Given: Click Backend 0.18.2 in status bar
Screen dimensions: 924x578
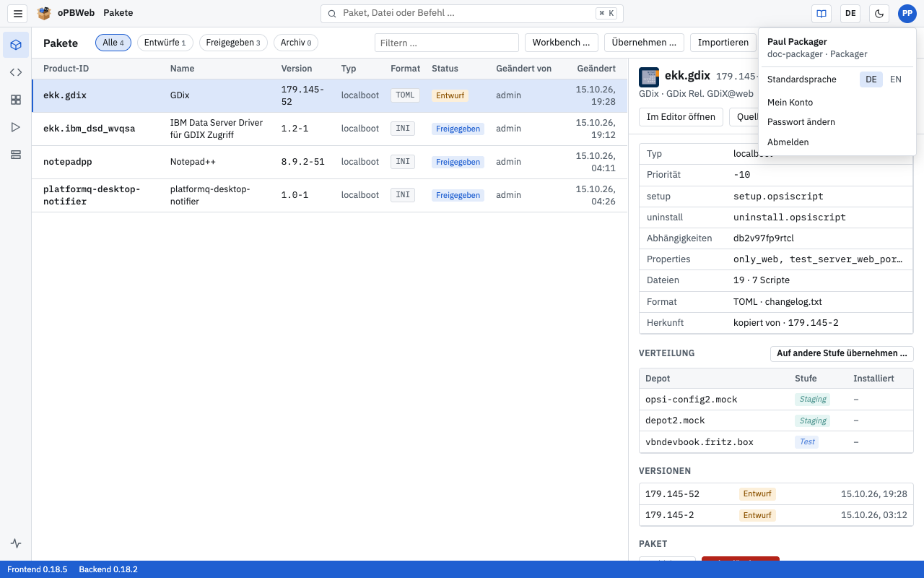Looking at the screenshot, I should point(108,569).
